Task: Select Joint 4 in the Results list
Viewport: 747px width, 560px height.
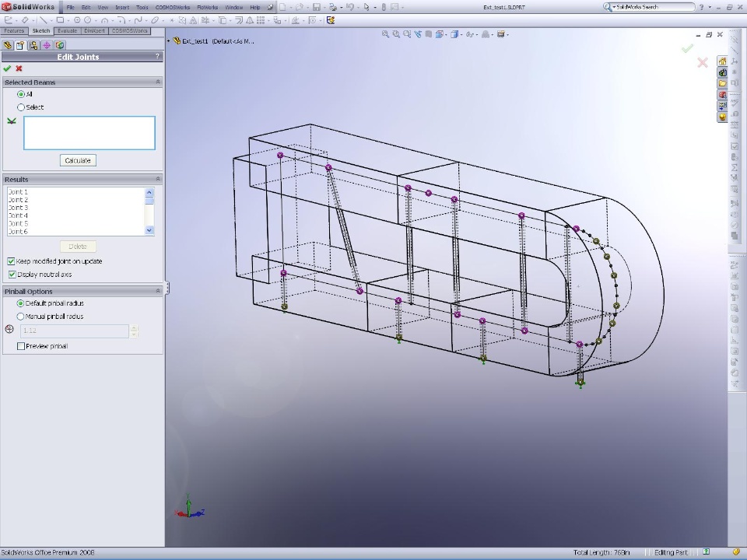Action: (18, 215)
